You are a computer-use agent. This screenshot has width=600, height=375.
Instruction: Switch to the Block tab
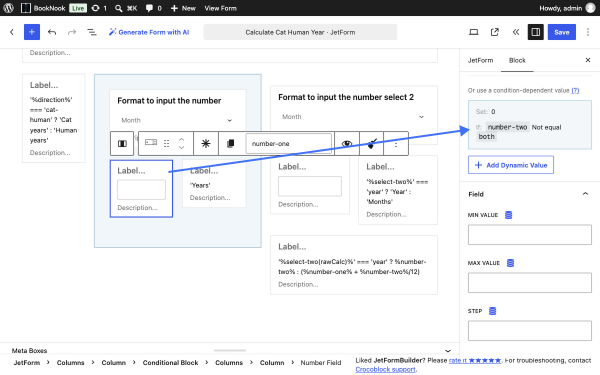coord(517,60)
